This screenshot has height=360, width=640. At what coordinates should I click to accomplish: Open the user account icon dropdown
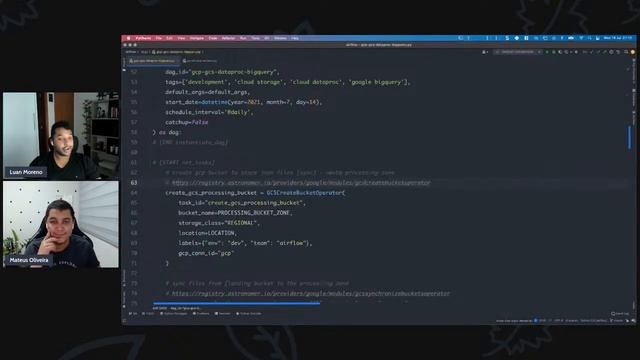tap(485, 52)
